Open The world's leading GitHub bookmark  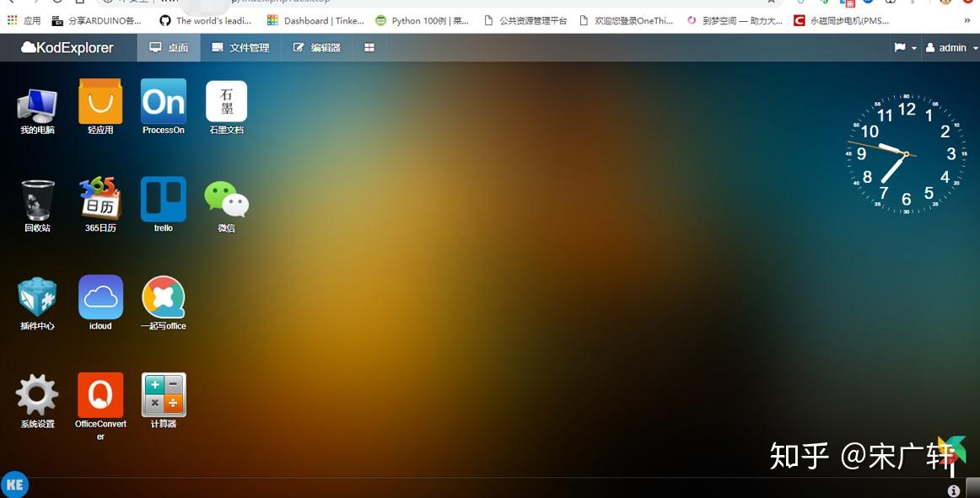click(205, 20)
